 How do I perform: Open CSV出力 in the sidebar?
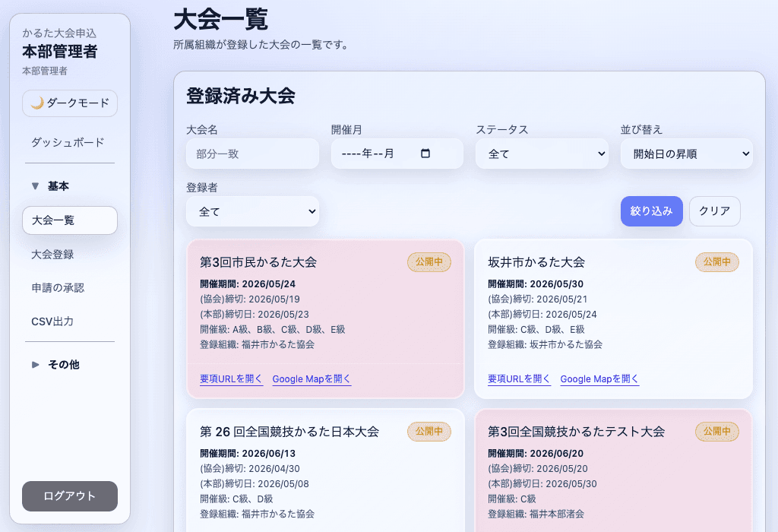(52, 321)
